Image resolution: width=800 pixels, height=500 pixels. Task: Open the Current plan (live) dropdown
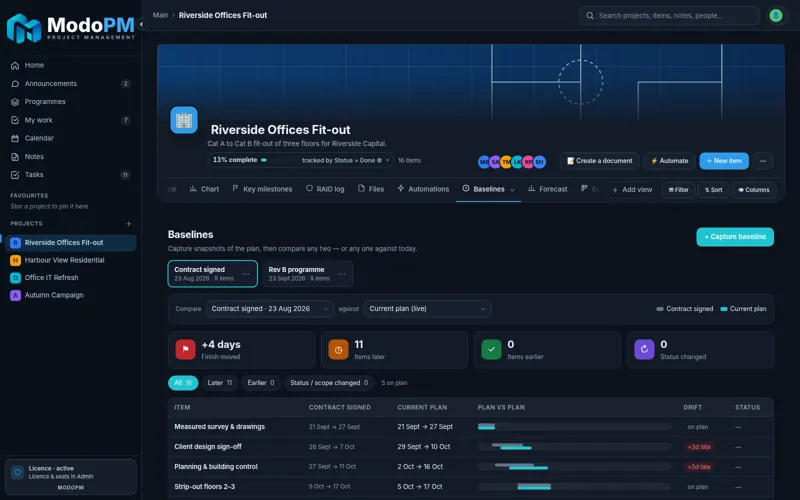coord(427,309)
